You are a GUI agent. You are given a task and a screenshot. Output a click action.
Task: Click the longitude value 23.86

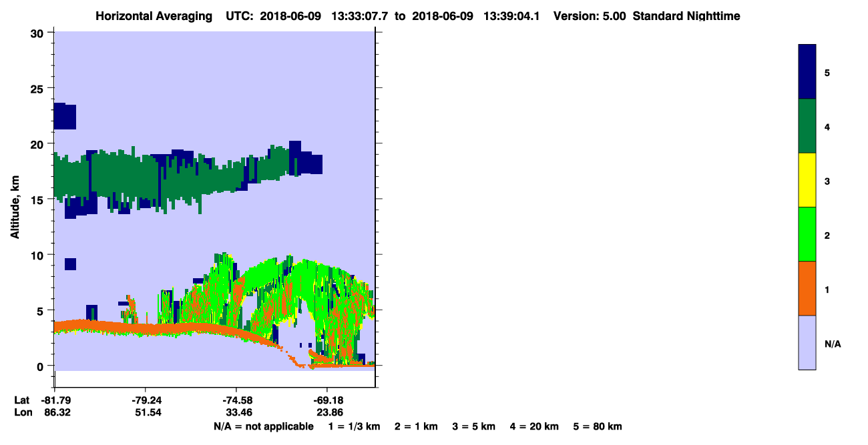pos(330,412)
